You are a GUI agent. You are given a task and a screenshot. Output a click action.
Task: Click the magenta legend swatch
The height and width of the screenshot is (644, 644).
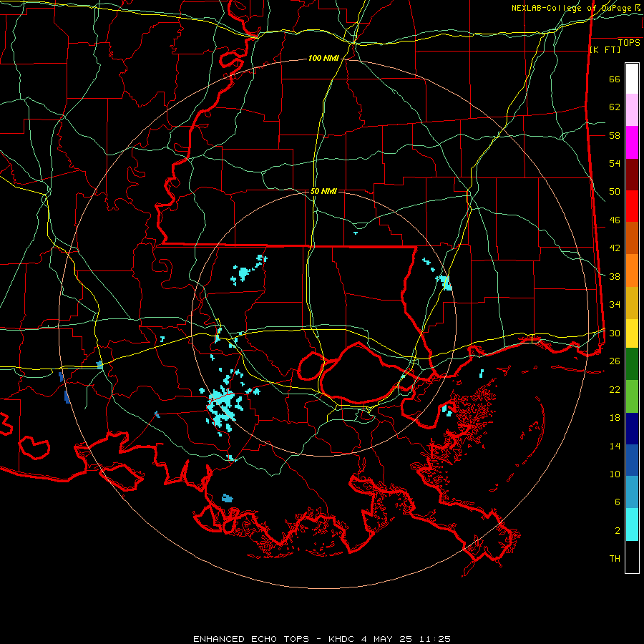point(632,142)
